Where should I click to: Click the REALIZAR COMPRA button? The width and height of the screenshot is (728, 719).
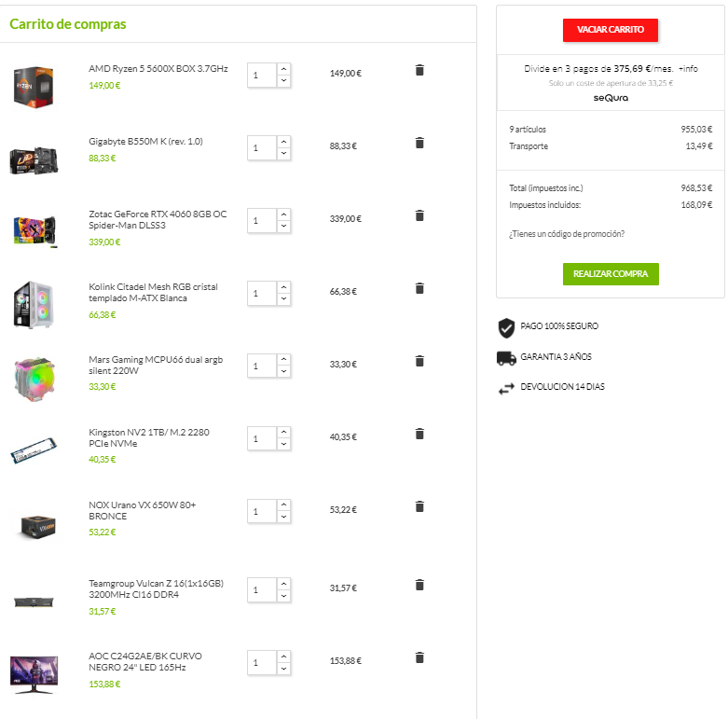point(610,274)
